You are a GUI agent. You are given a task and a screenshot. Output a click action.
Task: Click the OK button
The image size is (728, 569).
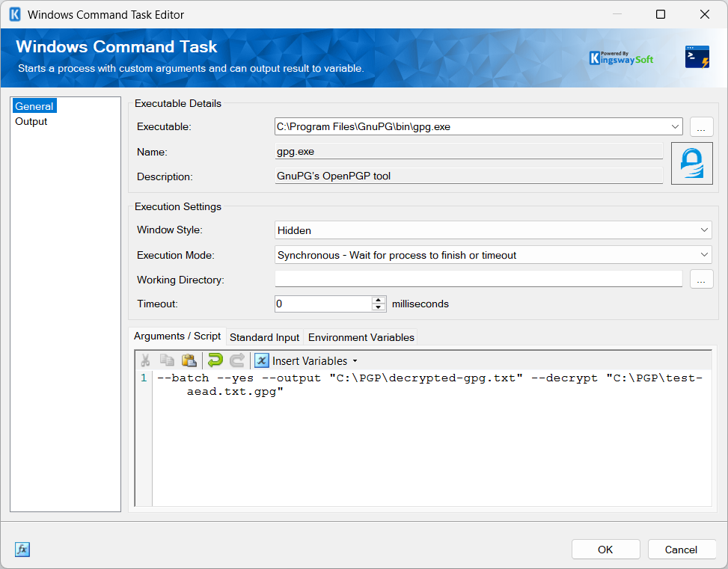[605, 550]
